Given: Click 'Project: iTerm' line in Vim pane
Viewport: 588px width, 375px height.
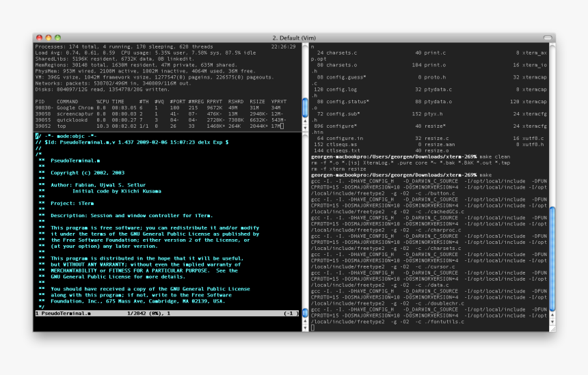Looking at the screenshot, I should pos(72,204).
